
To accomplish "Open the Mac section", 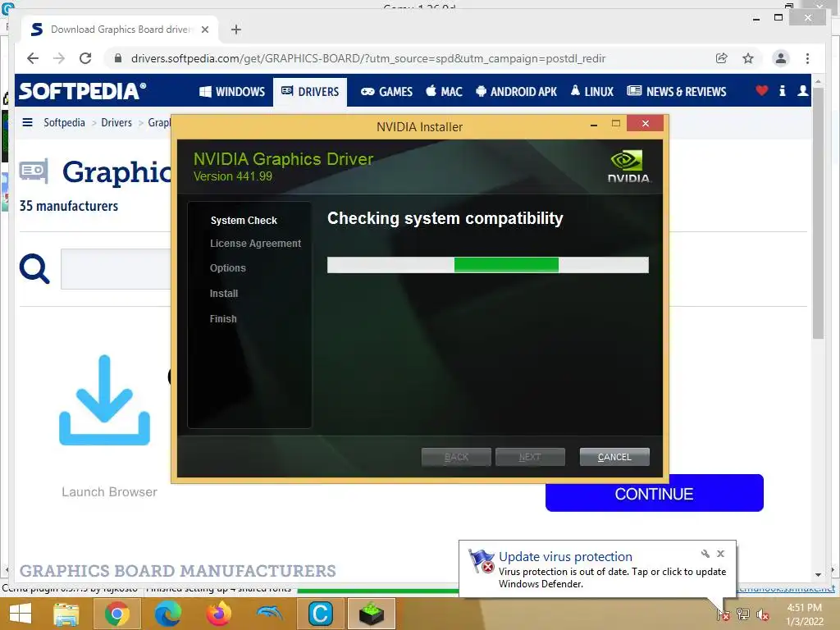I will [x=444, y=92].
